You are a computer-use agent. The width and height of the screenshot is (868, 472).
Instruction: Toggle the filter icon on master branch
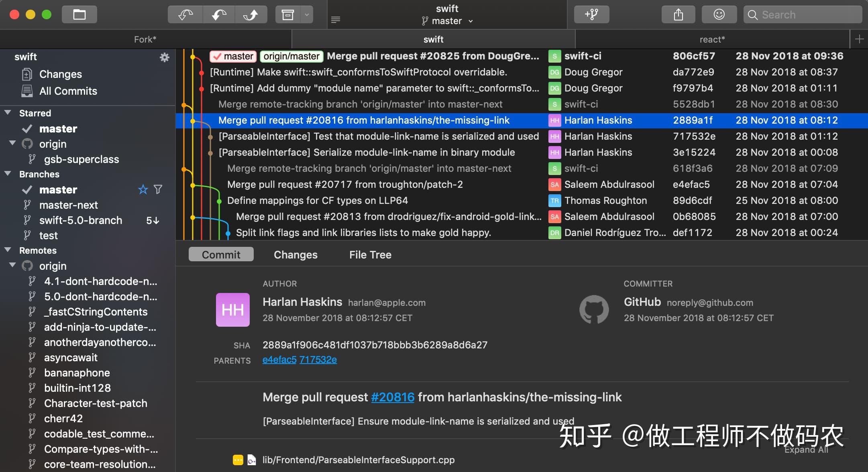[158, 189]
